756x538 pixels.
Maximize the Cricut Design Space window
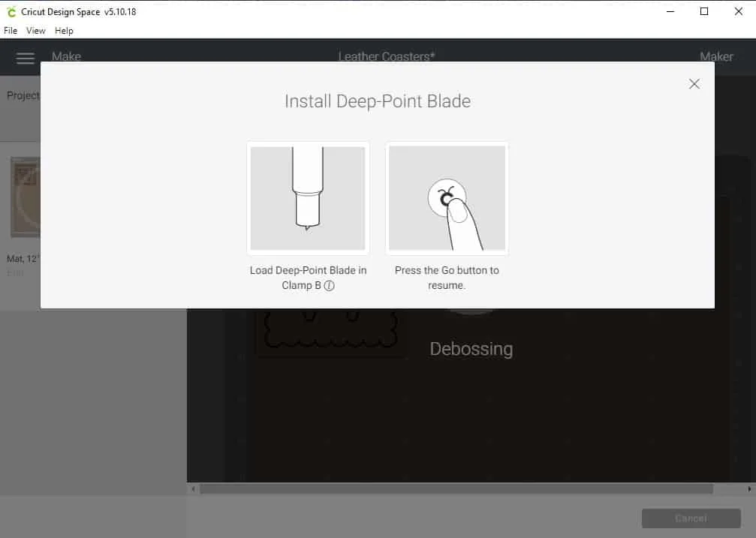[704, 11]
